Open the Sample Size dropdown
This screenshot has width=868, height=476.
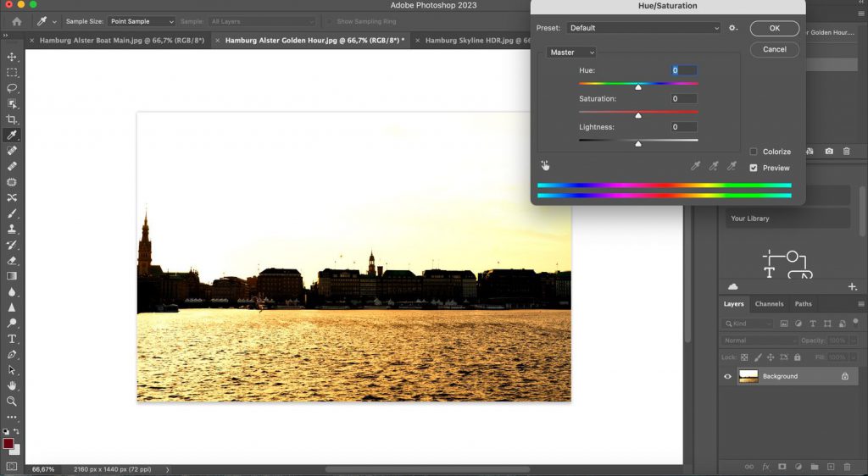pos(141,21)
